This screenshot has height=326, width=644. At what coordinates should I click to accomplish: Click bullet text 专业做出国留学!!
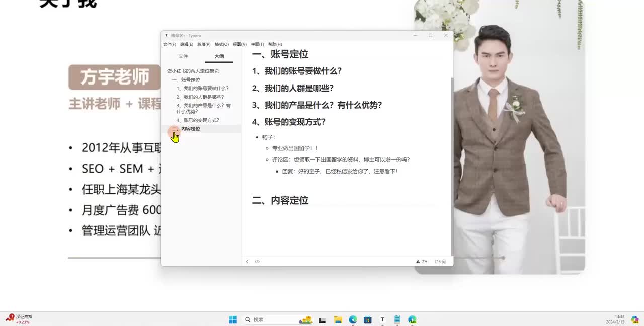pos(295,148)
